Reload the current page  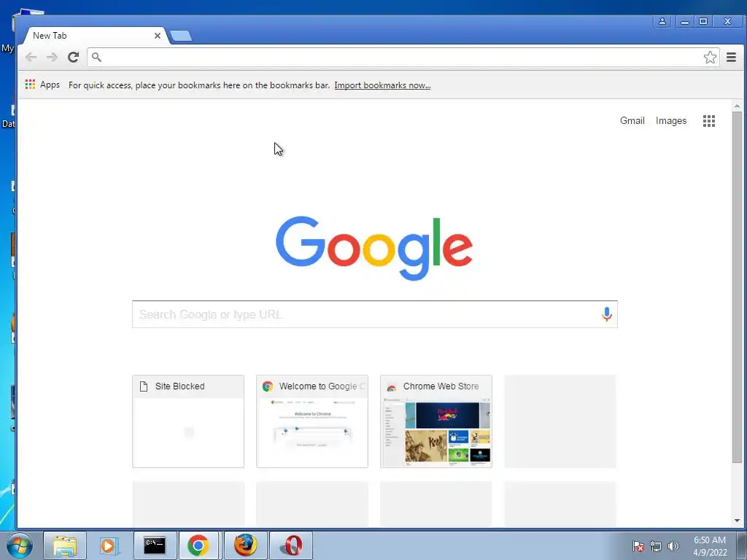(x=73, y=57)
